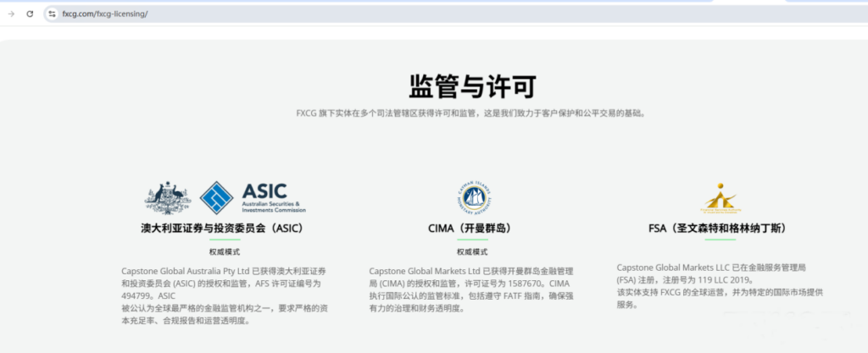Click the Australian coat of arms logo
Image resolution: width=868 pixels, height=353 pixels.
point(169,198)
